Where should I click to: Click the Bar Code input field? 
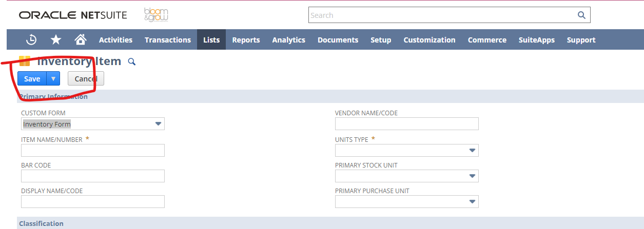point(93,176)
